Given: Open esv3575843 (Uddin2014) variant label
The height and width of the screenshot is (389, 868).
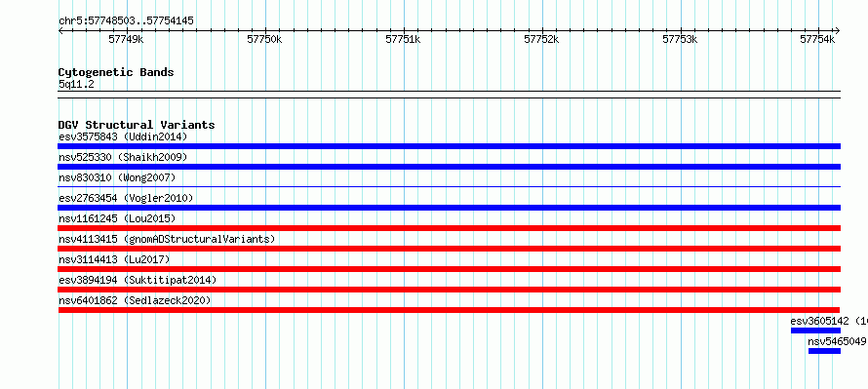Looking at the screenshot, I should tap(123, 136).
